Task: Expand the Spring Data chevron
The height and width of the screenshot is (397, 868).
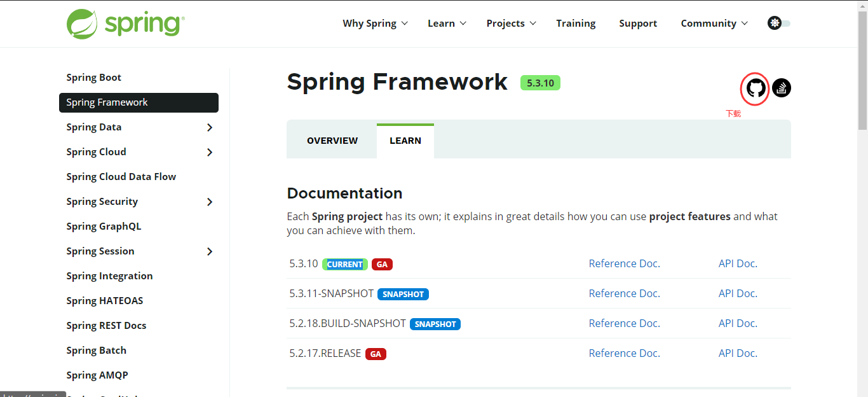Action: (210, 127)
